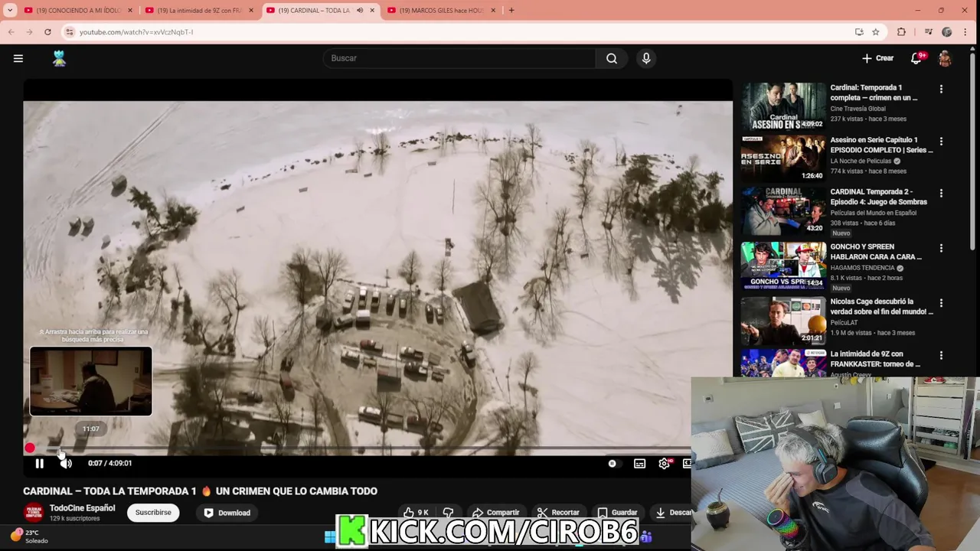Close the MARCOS GILES tab

[x=493, y=11]
